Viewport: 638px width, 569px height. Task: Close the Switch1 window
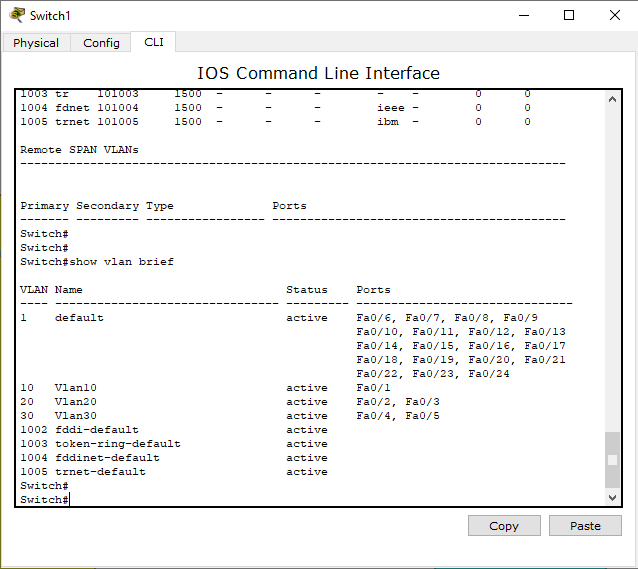tap(615, 15)
